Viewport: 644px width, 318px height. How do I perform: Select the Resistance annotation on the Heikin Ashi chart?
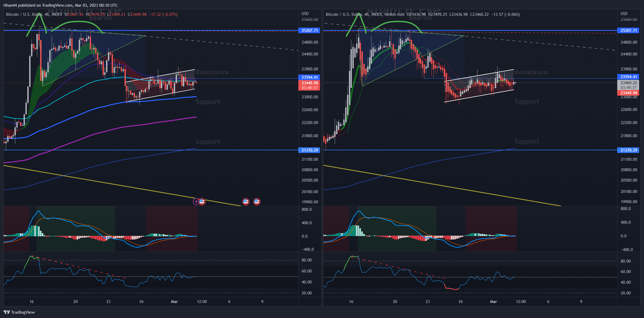tap(531, 72)
